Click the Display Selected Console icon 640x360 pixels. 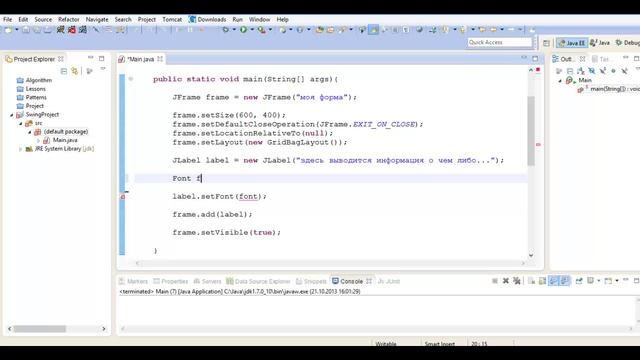[x=590, y=281]
